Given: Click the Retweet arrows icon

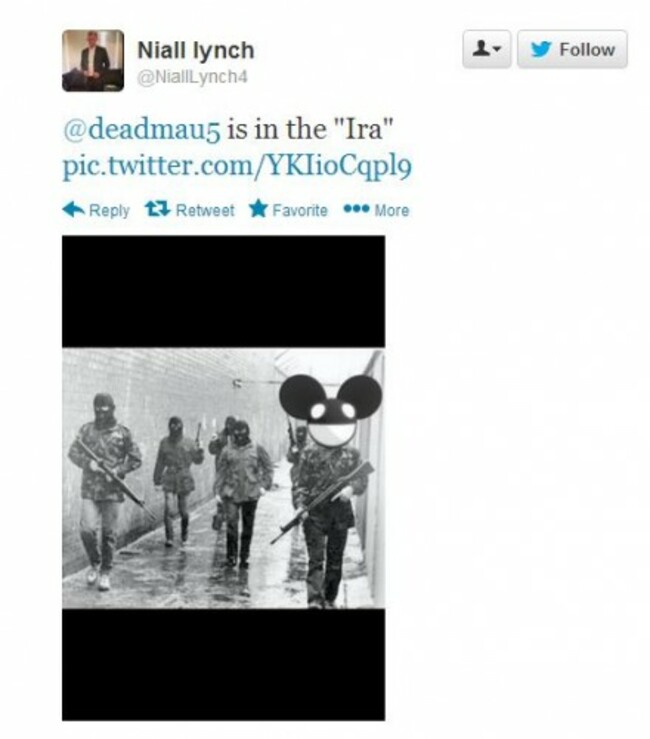Looking at the screenshot, I should (157, 208).
